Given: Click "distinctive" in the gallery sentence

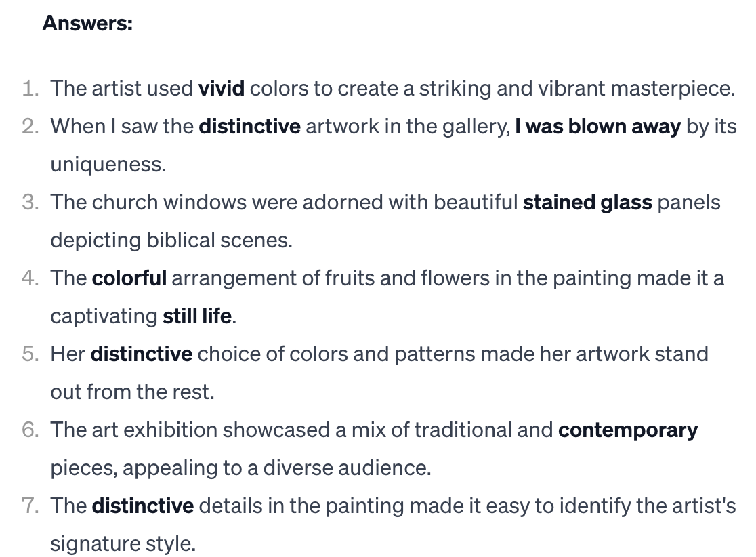Looking at the screenshot, I should tap(249, 127).
